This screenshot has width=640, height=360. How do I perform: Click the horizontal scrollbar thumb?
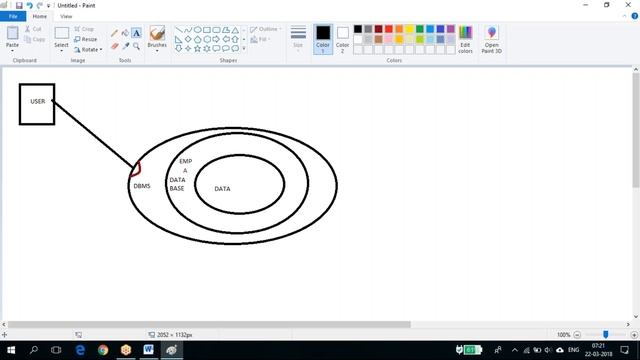tap(209, 324)
